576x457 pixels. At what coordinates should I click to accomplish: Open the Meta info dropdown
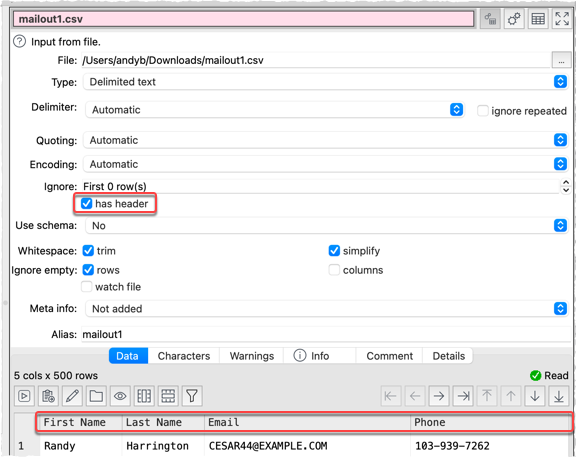pyautogui.click(x=327, y=308)
